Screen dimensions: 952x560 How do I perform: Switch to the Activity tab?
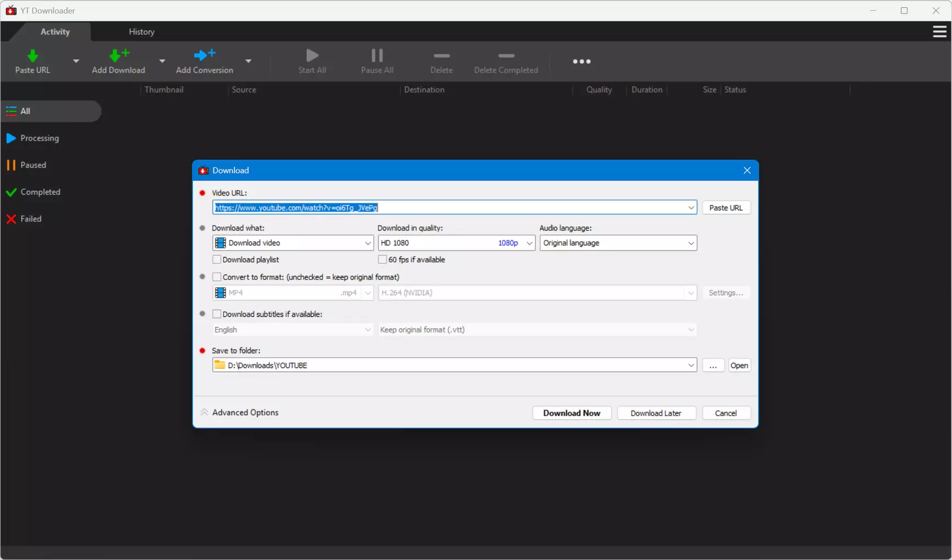pyautogui.click(x=55, y=32)
